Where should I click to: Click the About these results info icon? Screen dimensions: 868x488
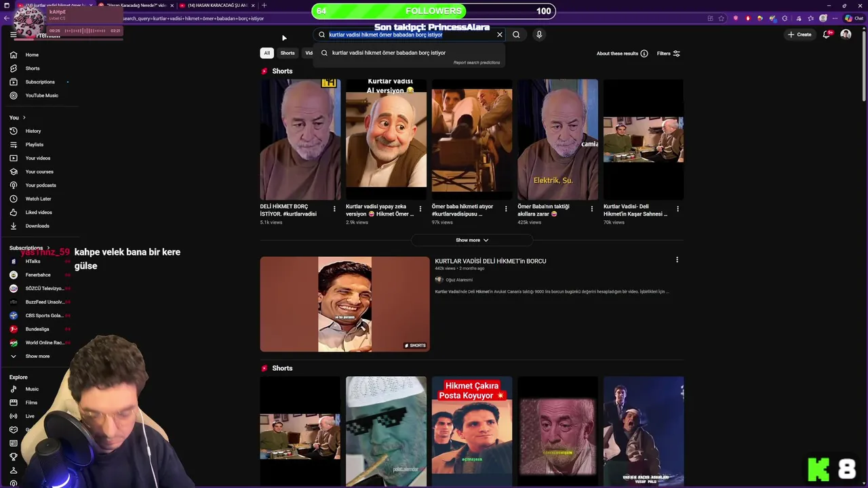point(644,54)
